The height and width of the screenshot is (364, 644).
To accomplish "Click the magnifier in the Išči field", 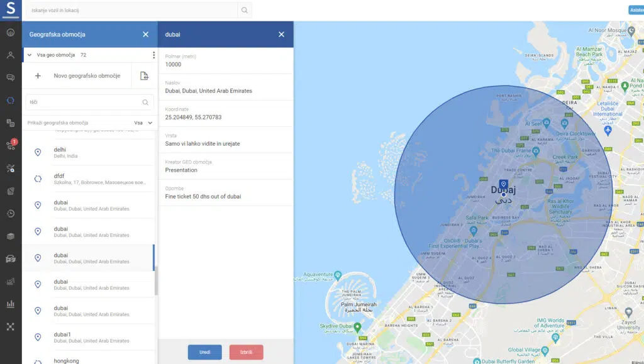I will [145, 102].
